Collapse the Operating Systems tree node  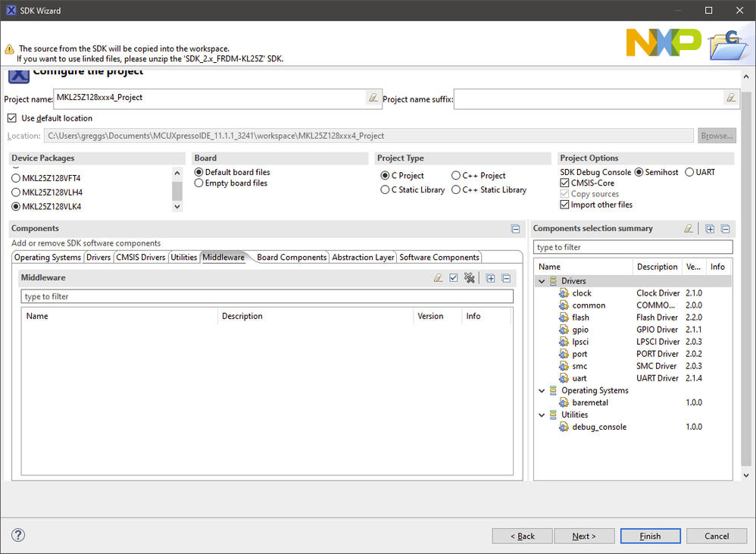coord(542,390)
